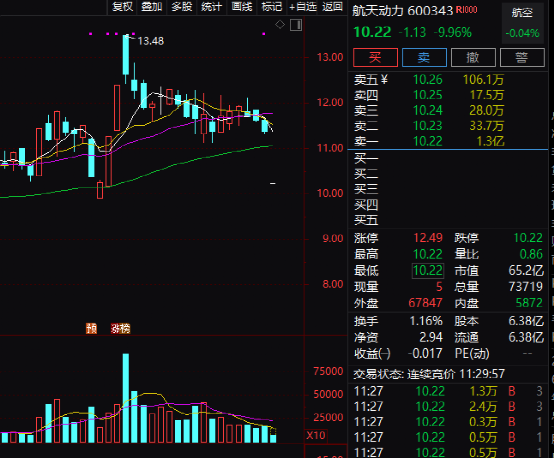The image size is (554, 458).
Task: Click the 返回 back button
Action: pos(332,7)
